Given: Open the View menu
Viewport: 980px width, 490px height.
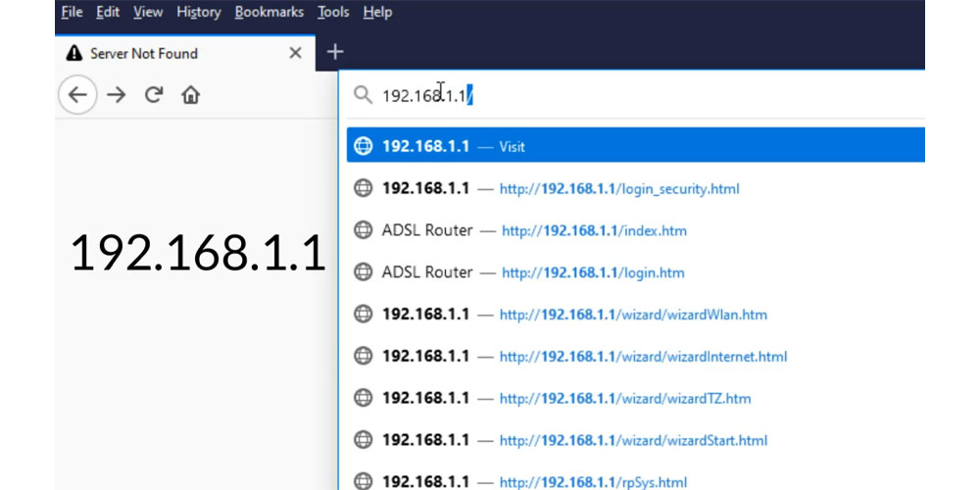Looking at the screenshot, I should point(148,12).
